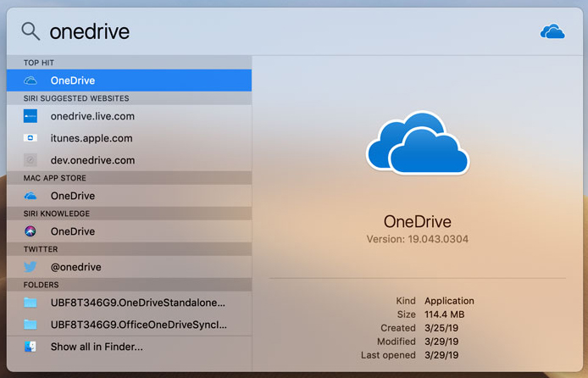Screen dimensions: 588x378
Task: Click the Twitter bird icon
Action: coord(31,267)
